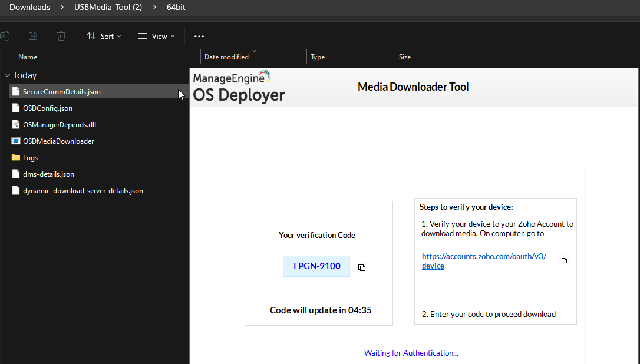
Task: Go to USBMedia_Tool (2) breadcrumb folder
Action: point(108,8)
